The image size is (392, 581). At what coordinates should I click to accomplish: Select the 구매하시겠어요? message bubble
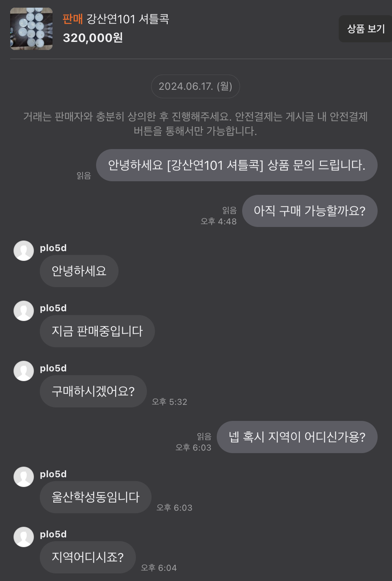93,391
